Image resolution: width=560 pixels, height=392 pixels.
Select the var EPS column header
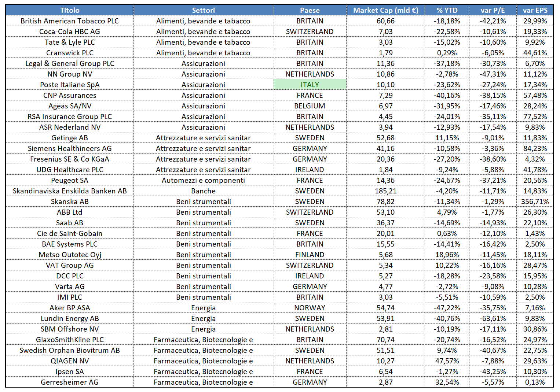coord(535,10)
